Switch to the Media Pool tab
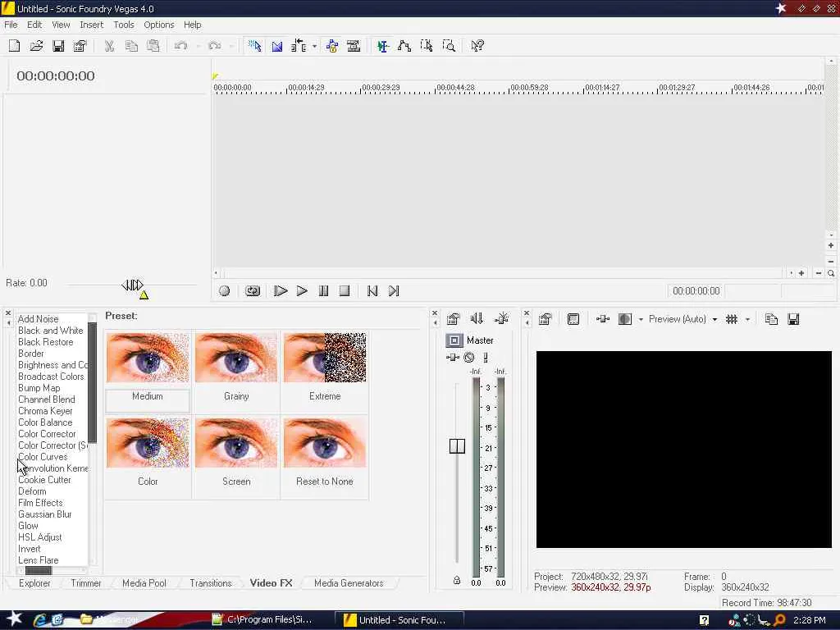This screenshot has width=840, height=630. point(144,583)
